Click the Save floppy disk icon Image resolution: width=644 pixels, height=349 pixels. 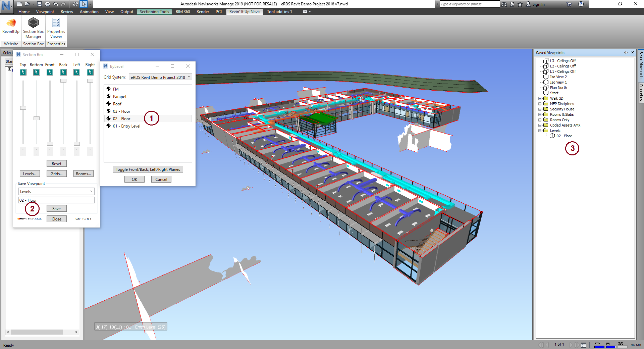[40, 4]
